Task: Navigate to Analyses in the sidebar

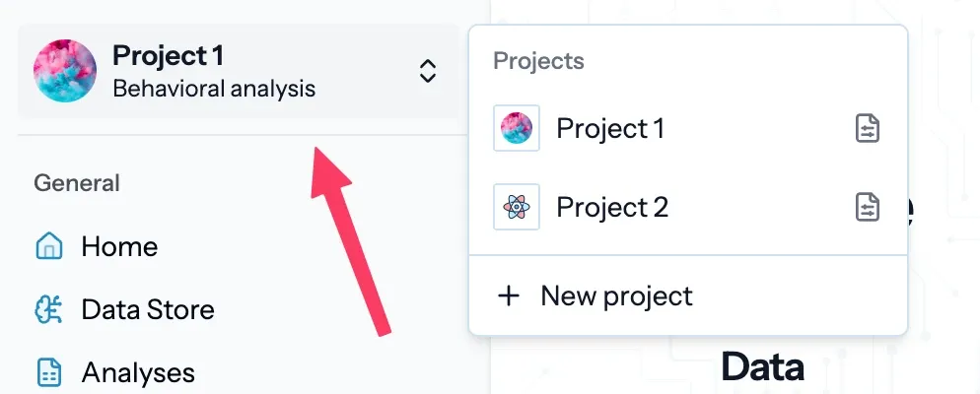Action: [138, 373]
